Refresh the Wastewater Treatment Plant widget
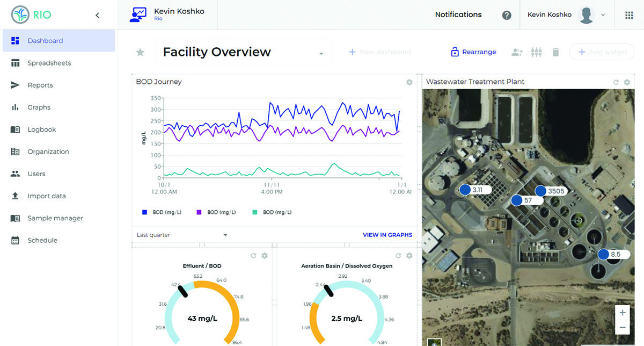This screenshot has width=644, height=346. [616, 82]
